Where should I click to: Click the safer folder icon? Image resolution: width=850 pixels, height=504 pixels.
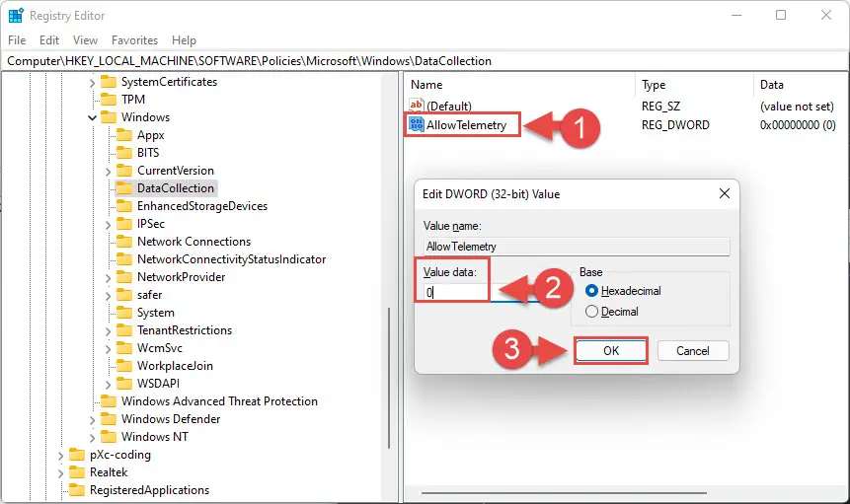124,295
